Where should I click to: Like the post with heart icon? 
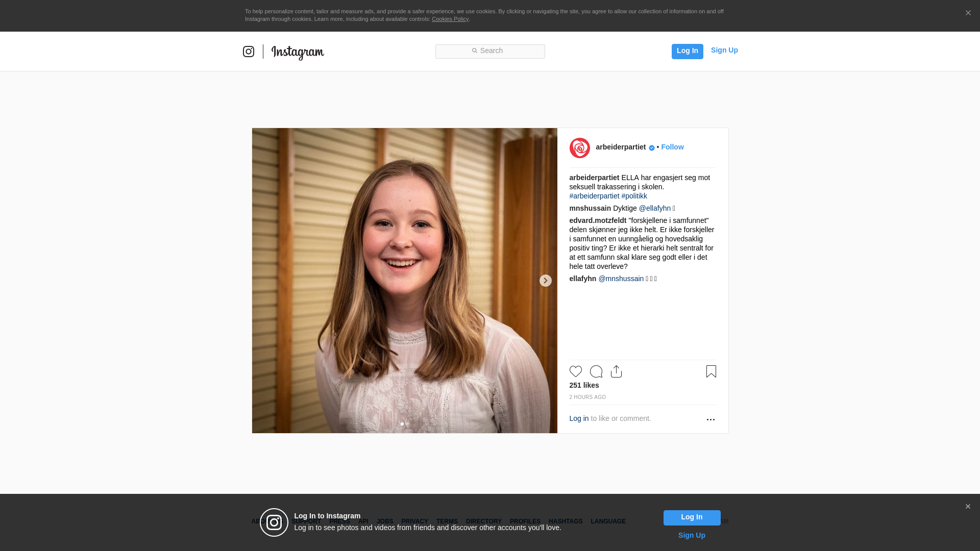tap(576, 371)
